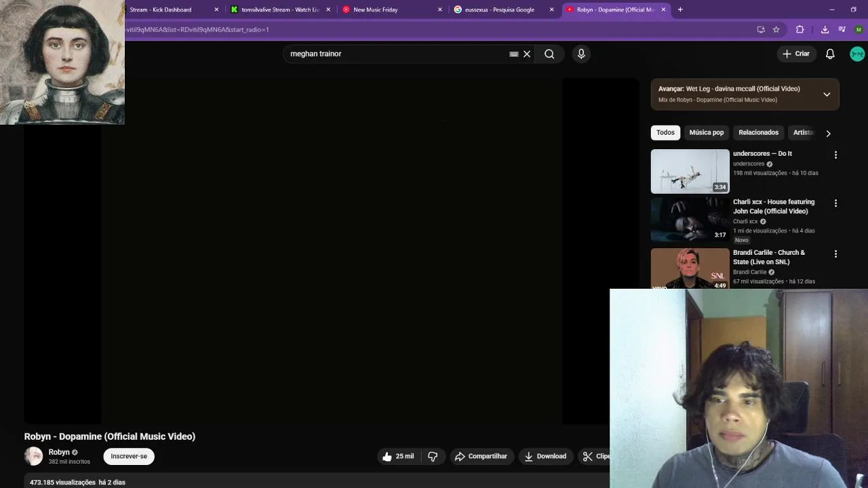Click the Compartilhar share button
The image size is (868, 488).
[481, 456]
